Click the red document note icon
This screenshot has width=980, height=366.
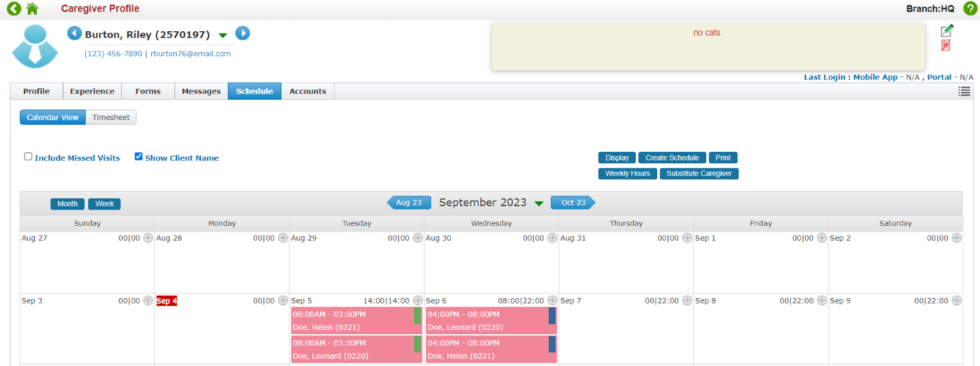[946, 46]
